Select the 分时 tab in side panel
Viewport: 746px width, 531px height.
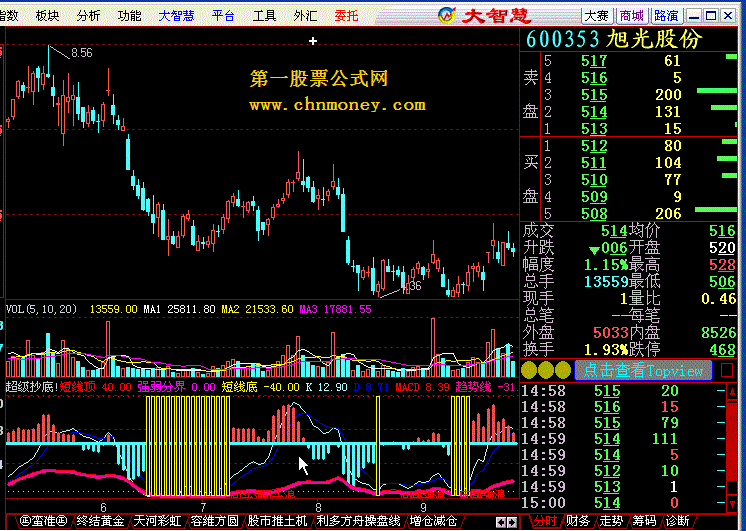pyautogui.click(x=544, y=521)
